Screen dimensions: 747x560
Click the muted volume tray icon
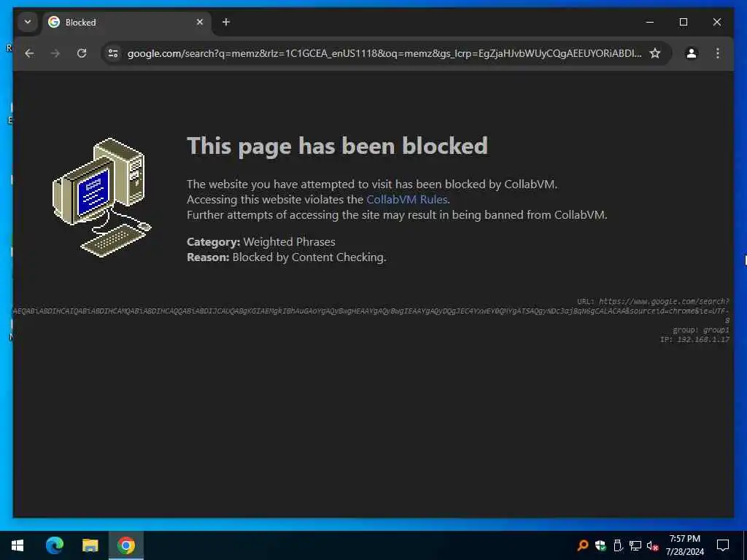652,545
